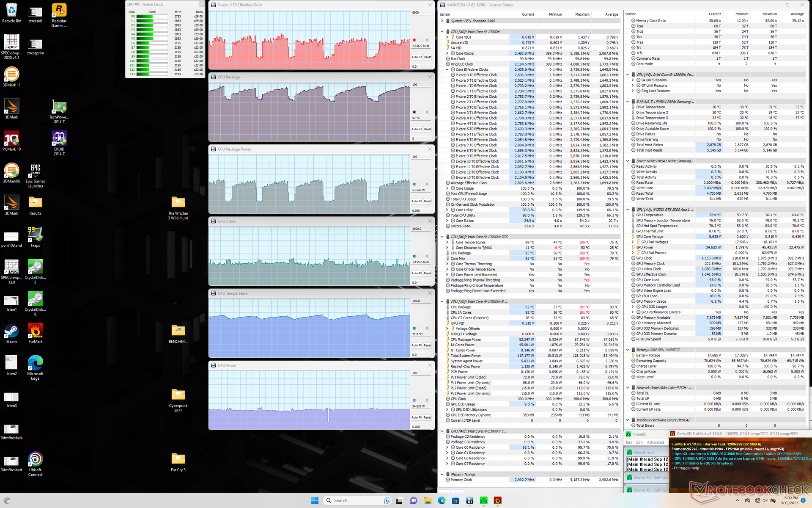
Task: Collapse the Core Effective Clocks tree
Action: pyautogui.click(x=447, y=69)
